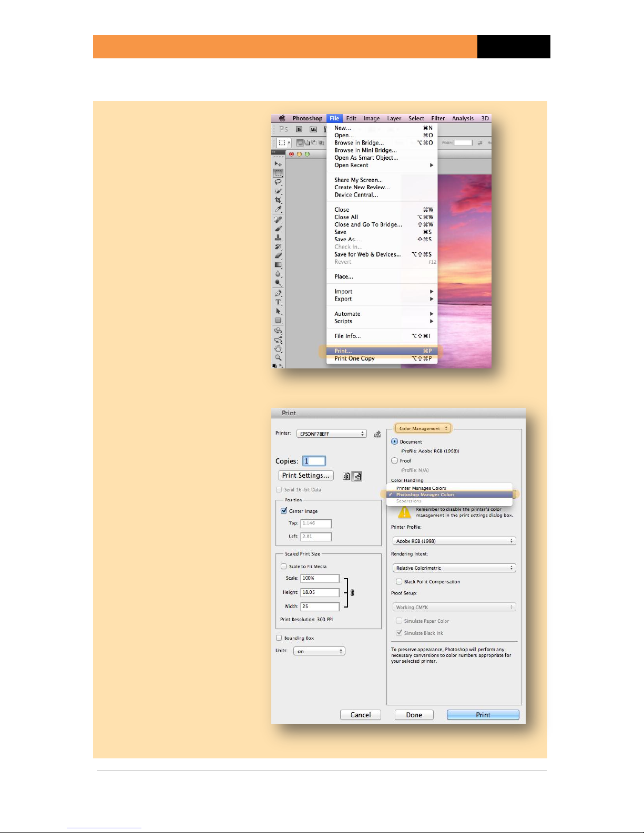Screen dimensions: 644x833
Task: Select the Document radio button
Action: click(394, 441)
